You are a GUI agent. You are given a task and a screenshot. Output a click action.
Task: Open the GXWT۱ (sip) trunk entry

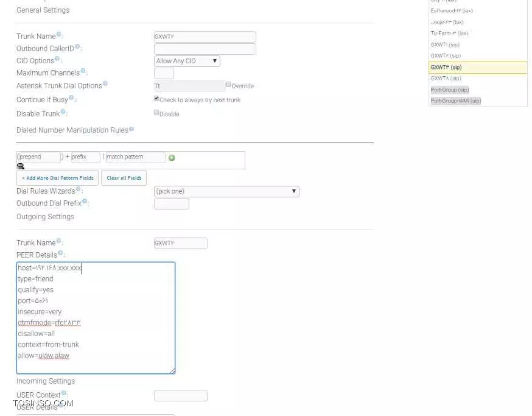point(445,45)
